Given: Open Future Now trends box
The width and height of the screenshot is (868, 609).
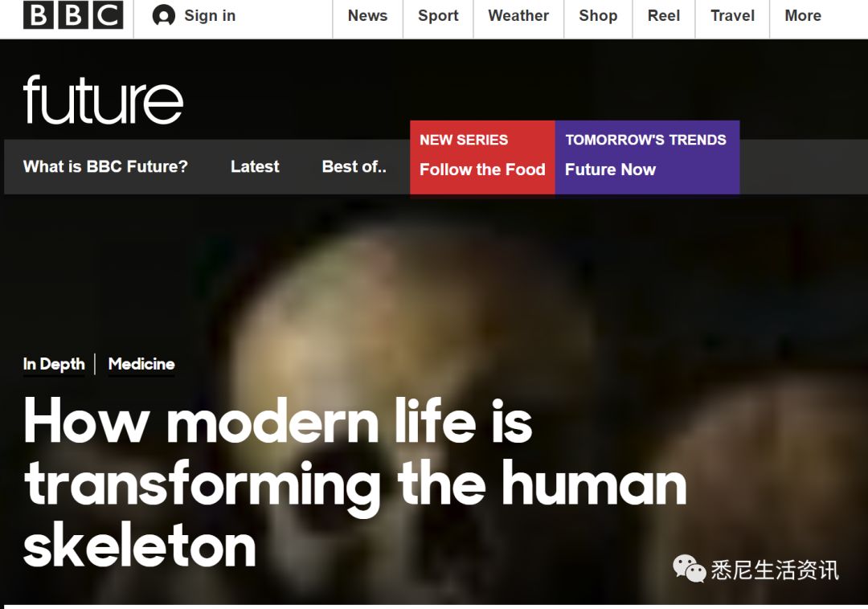Looking at the screenshot, I should tap(647, 157).
